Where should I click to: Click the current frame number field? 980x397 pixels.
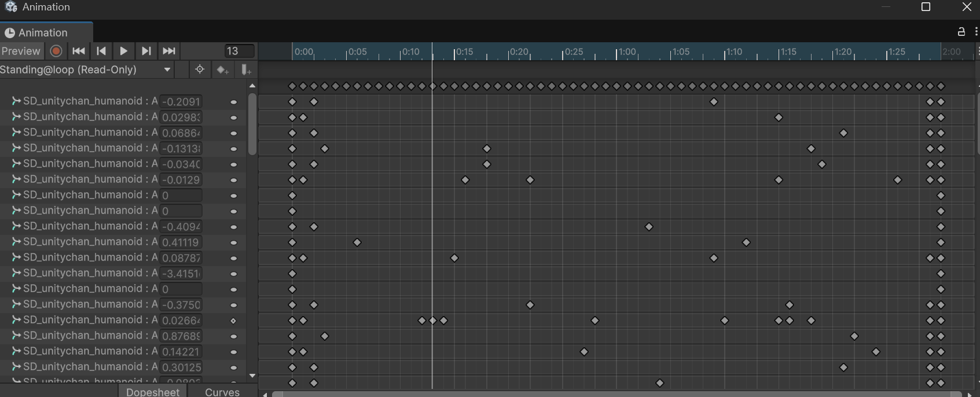239,51
